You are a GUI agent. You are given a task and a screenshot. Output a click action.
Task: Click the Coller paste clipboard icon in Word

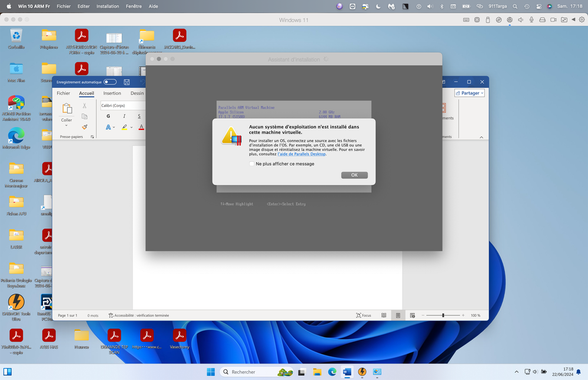coord(67,108)
